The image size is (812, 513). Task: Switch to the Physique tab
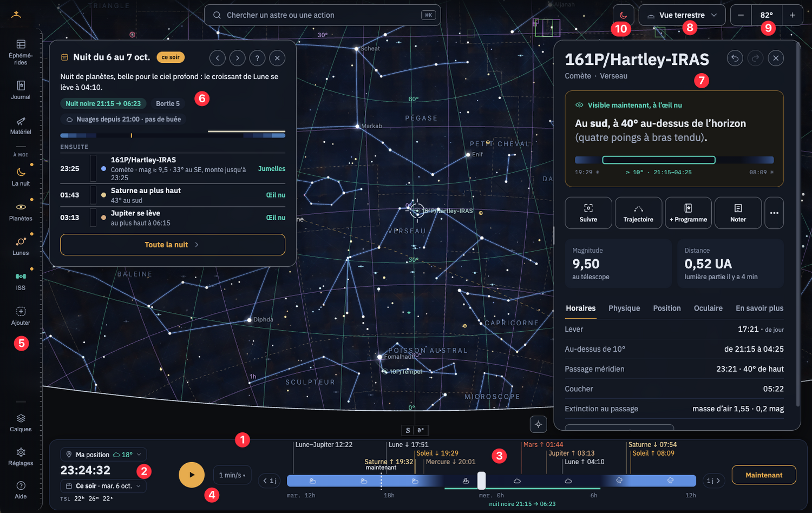click(x=624, y=308)
